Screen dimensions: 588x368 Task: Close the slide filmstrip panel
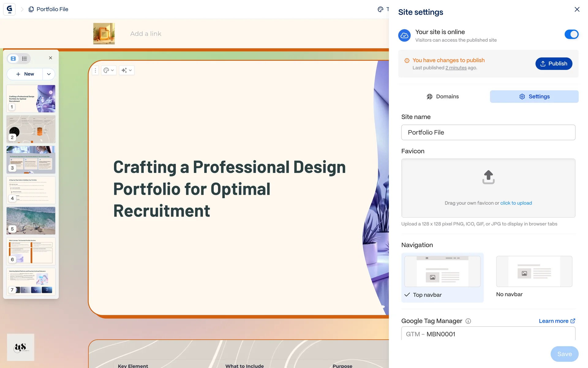51,58
